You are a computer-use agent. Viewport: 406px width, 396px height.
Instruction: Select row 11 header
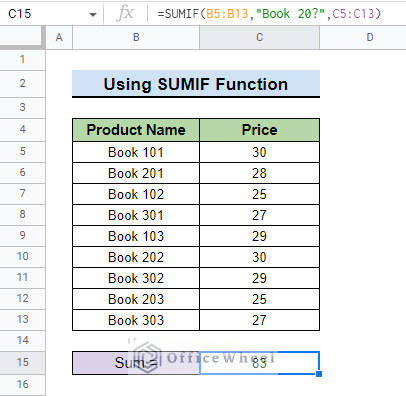[x=22, y=278]
